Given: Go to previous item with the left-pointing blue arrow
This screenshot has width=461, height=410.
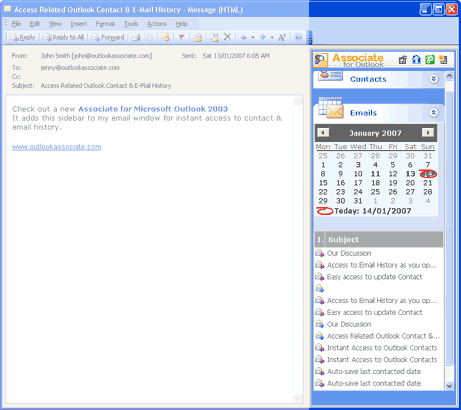Looking at the screenshot, I should pyautogui.click(x=244, y=37).
